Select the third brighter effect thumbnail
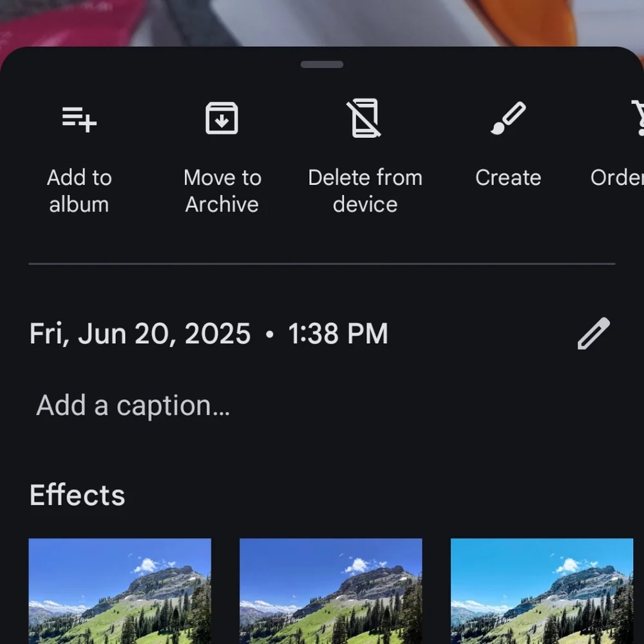This screenshot has width=644, height=644. tap(542, 591)
